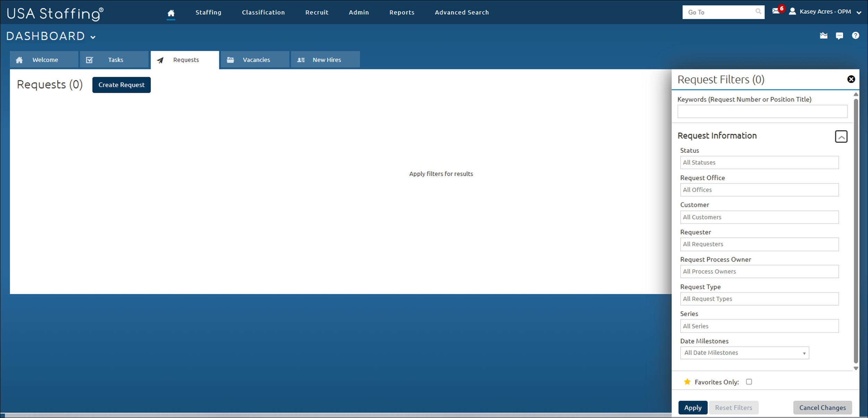Close the Request Filters panel
This screenshot has width=868, height=418.
(x=851, y=79)
